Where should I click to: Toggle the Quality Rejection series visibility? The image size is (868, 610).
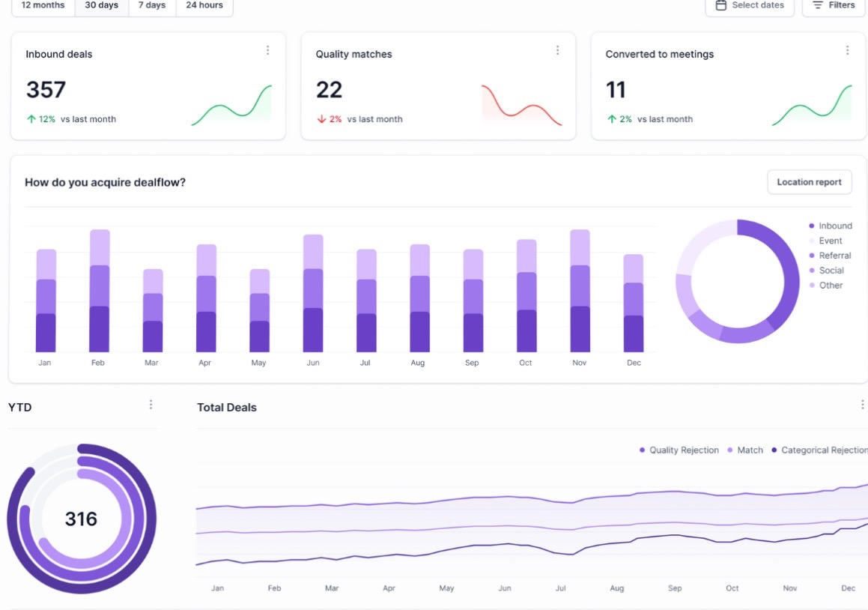click(682, 450)
